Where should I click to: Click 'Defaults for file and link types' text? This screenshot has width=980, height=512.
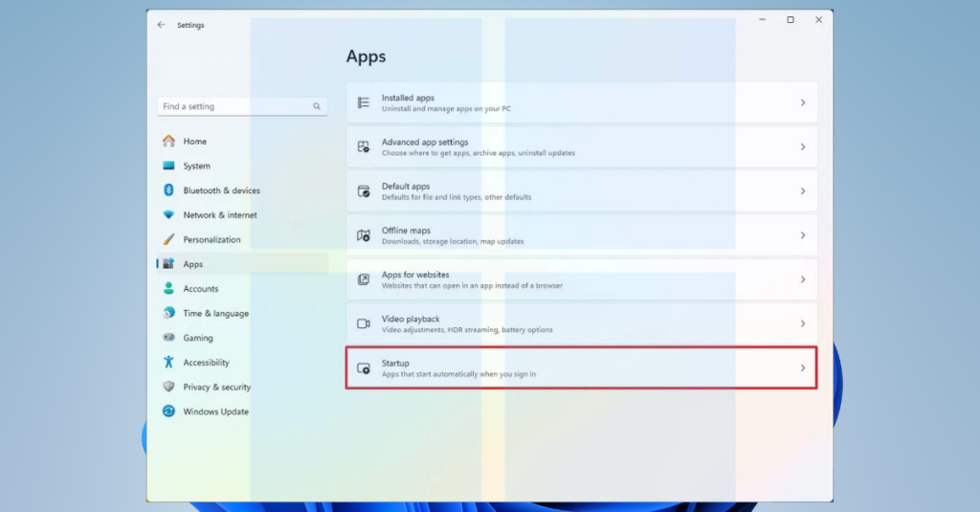coord(432,197)
